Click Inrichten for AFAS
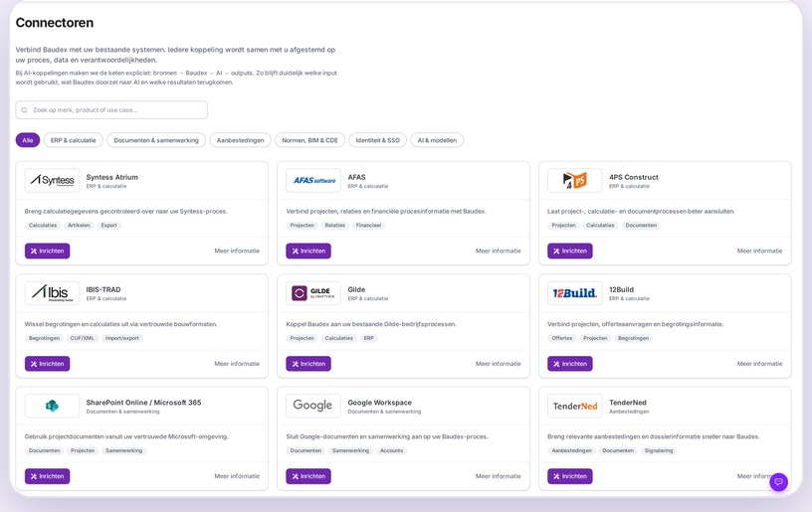The height and width of the screenshot is (512, 812). point(308,251)
